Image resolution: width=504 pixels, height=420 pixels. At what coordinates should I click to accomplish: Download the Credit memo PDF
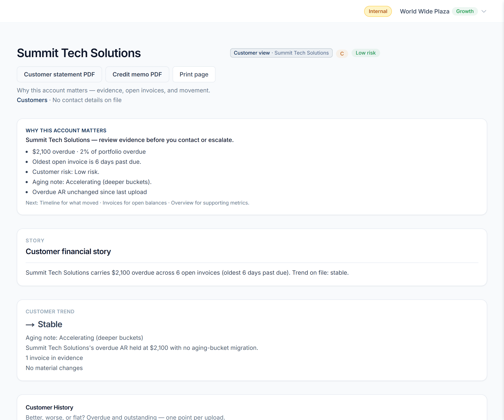click(x=137, y=74)
